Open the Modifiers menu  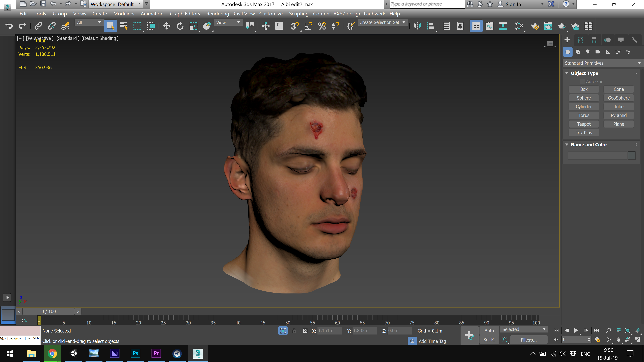[123, 14]
